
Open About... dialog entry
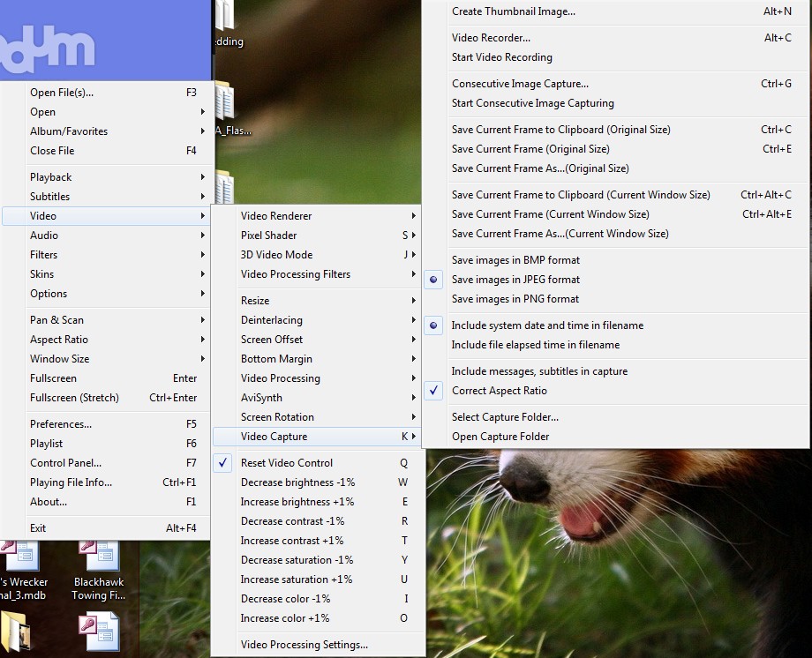point(106,502)
